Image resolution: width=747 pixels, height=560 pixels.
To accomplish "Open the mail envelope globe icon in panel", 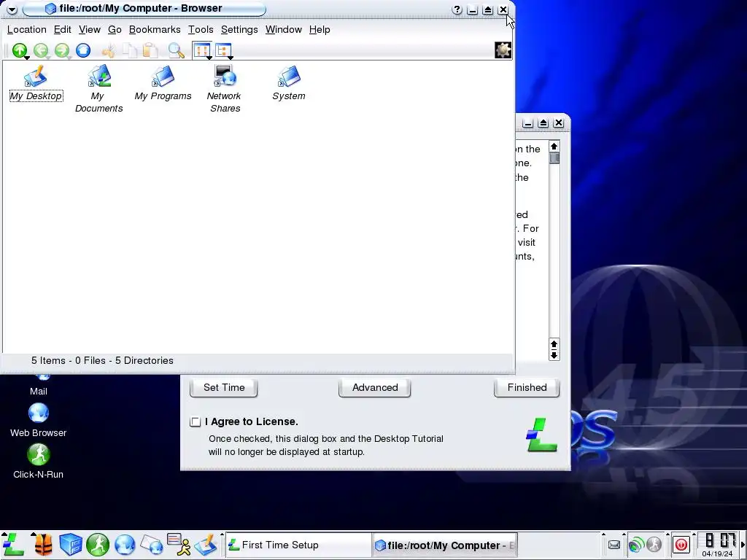I will point(152,545).
